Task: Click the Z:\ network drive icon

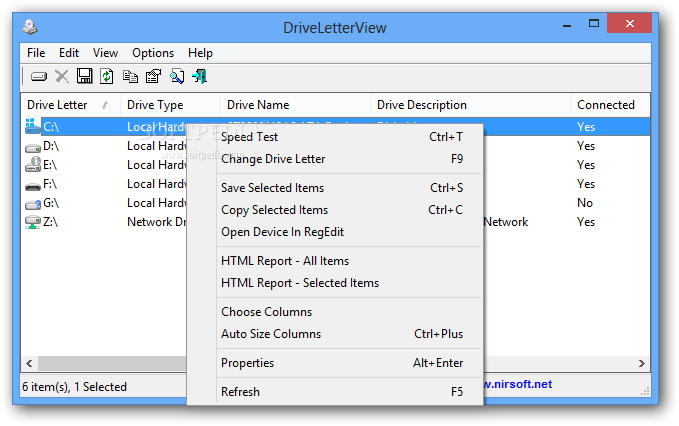Action: (x=32, y=222)
